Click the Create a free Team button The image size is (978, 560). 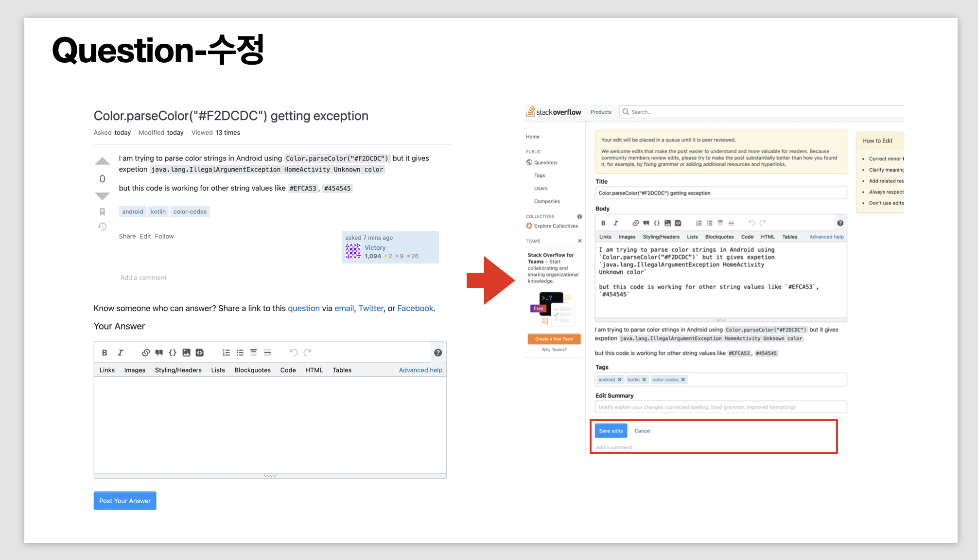[x=554, y=339]
